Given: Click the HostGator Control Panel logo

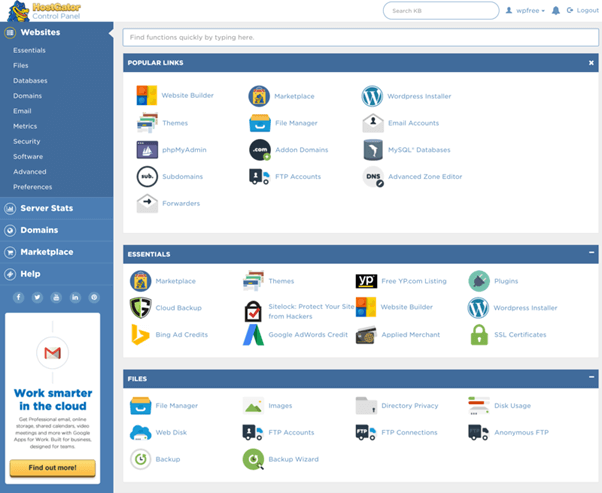Looking at the screenshot, I should click(x=44, y=11).
